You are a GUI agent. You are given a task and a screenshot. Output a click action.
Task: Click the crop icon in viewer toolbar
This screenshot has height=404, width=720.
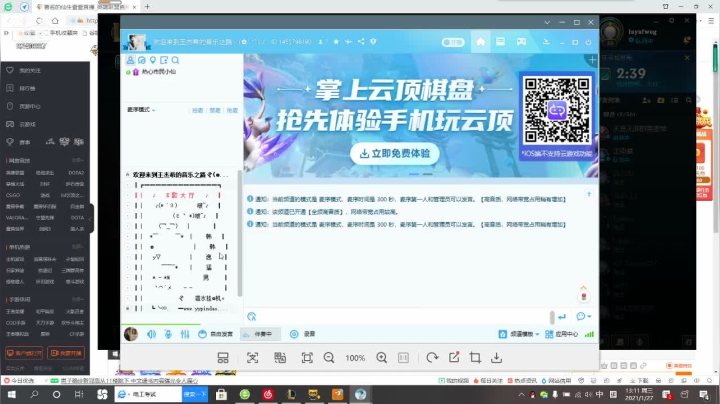pos(475,358)
